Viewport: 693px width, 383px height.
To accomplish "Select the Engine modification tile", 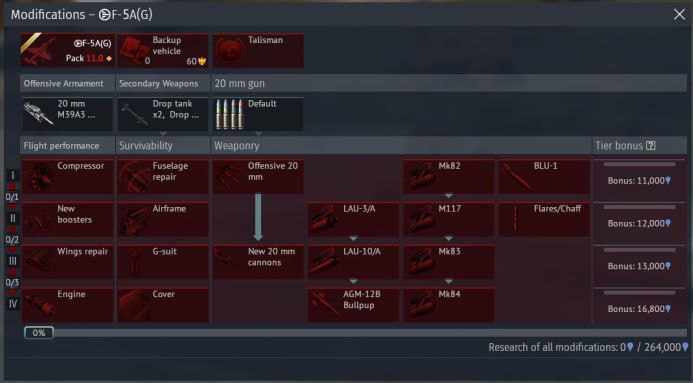I will click(x=67, y=305).
